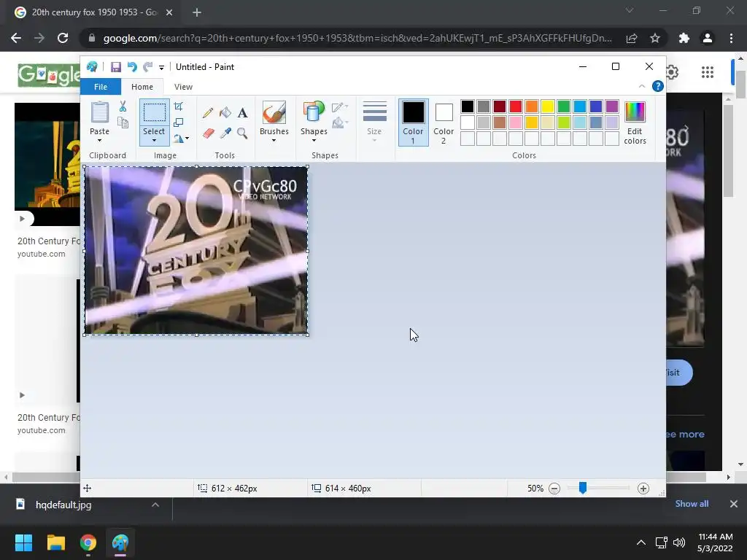Select the Eraser tool in Paint

[x=208, y=133]
